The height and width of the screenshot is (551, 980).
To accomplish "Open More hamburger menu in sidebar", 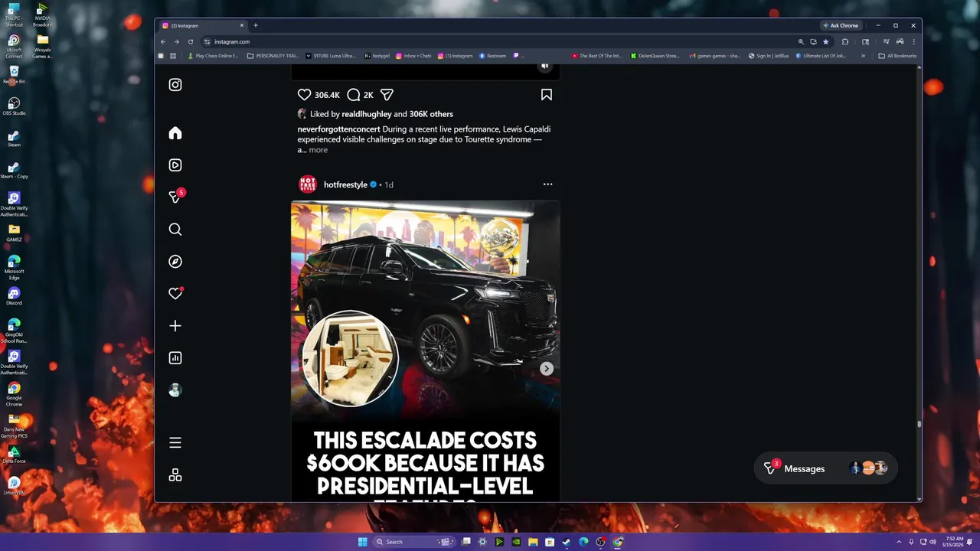I will point(175,443).
